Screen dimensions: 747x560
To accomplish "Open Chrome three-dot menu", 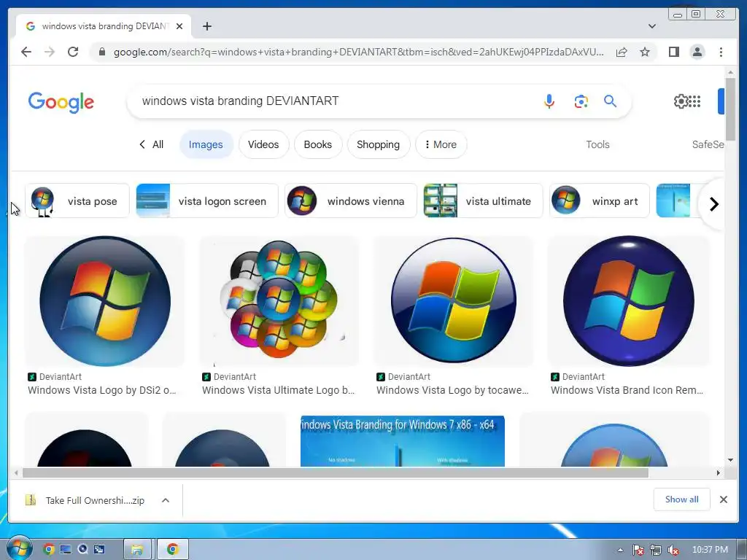I will [721, 52].
